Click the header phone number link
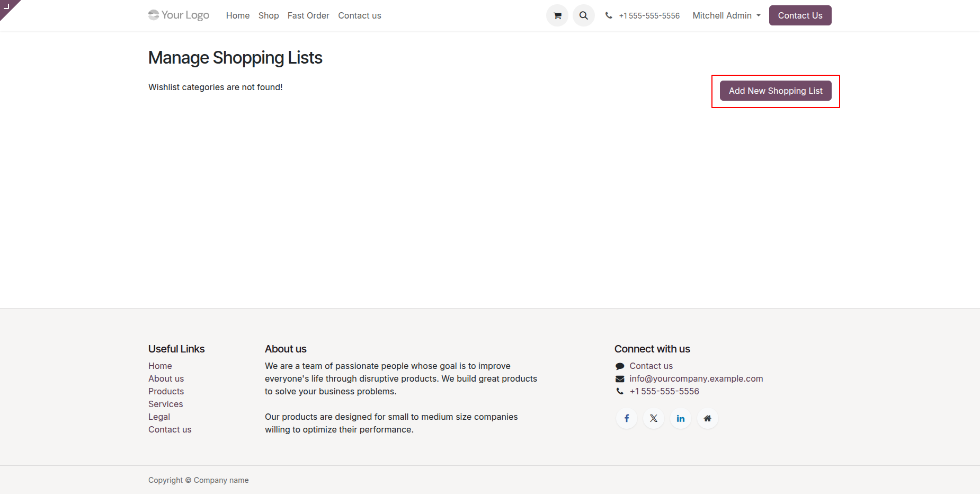Screen dimensions: 980x494 click(x=649, y=16)
